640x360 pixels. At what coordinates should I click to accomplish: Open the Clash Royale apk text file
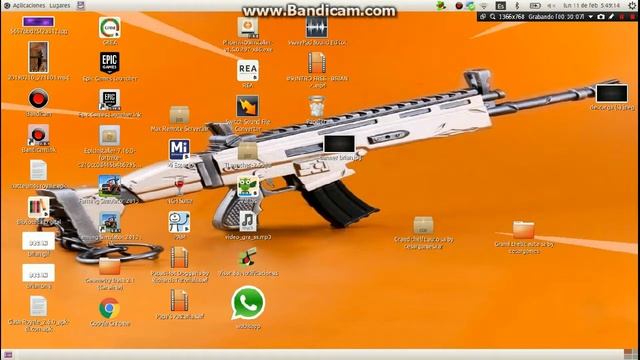point(38,306)
